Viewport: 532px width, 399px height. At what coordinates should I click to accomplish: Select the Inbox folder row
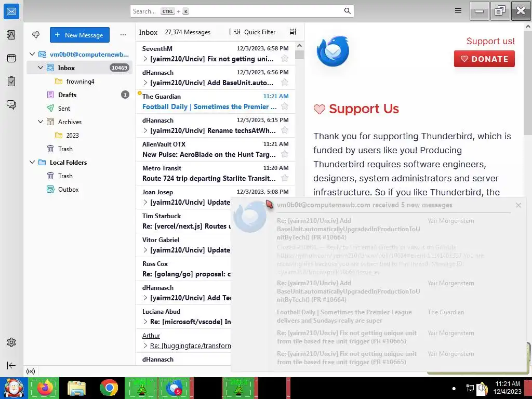click(x=79, y=68)
